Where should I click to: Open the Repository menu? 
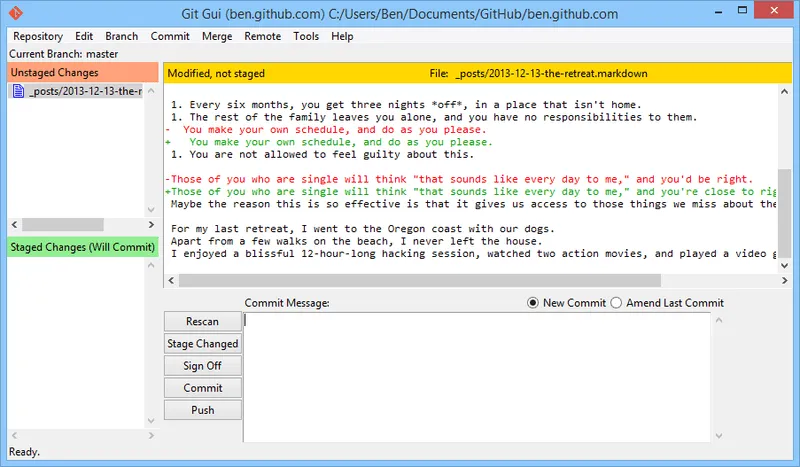[38, 36]
